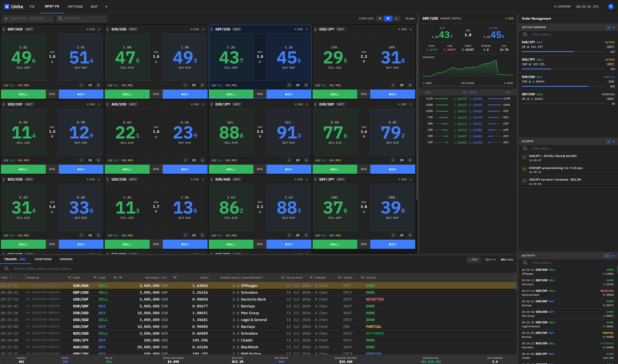Click magnifier icon in Filter alerts

pyautogui.click(x=525, y=149)
